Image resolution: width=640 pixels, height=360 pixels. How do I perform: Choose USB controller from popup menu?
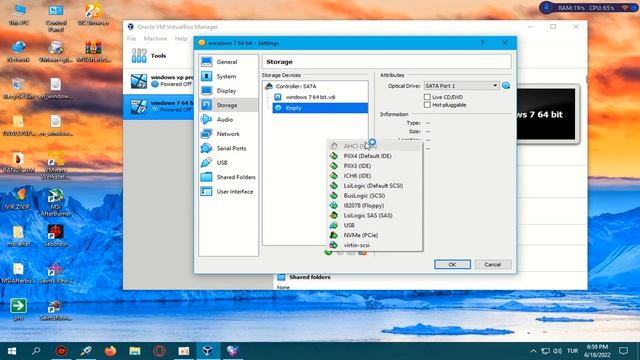point(375,225)
